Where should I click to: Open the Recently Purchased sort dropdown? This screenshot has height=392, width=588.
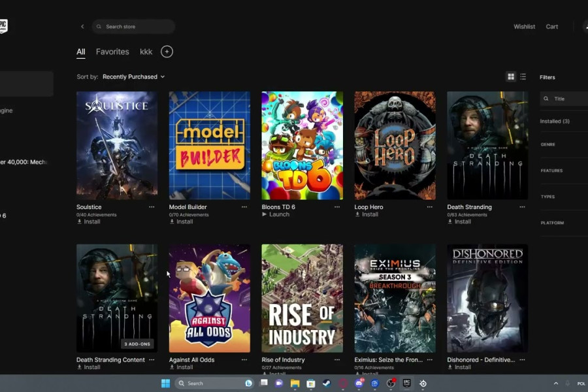(x=133, y=77)
